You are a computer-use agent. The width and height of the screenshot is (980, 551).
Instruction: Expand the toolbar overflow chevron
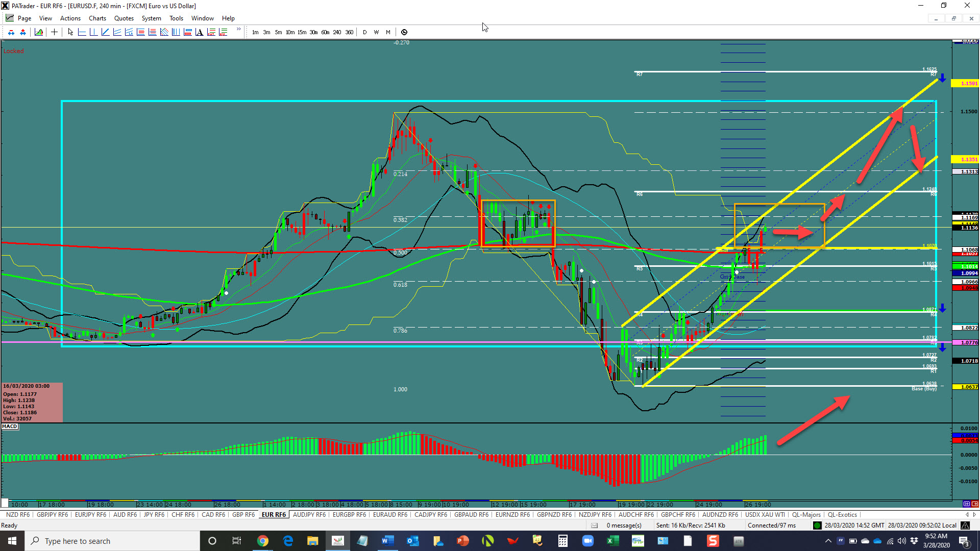point(238,29)
